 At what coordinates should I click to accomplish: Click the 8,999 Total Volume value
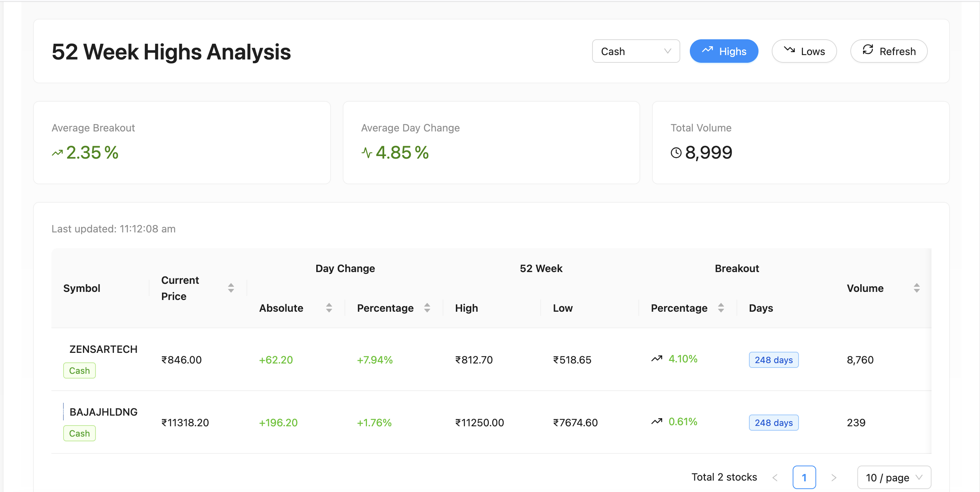[x=708, y=152]
